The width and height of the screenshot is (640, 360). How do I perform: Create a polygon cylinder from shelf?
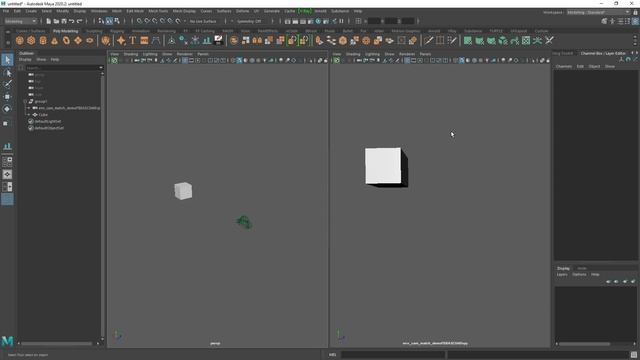coord(43,40)
